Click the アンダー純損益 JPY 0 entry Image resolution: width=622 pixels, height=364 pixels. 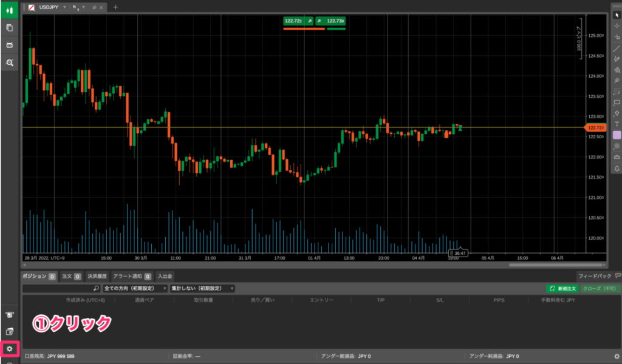click(x=494, y=357)
